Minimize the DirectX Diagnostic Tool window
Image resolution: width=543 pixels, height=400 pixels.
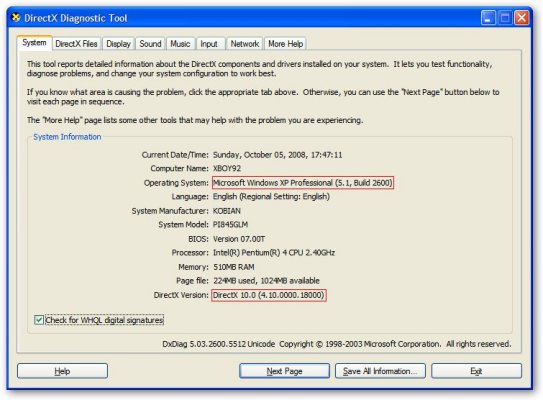[x=488, y=18]
